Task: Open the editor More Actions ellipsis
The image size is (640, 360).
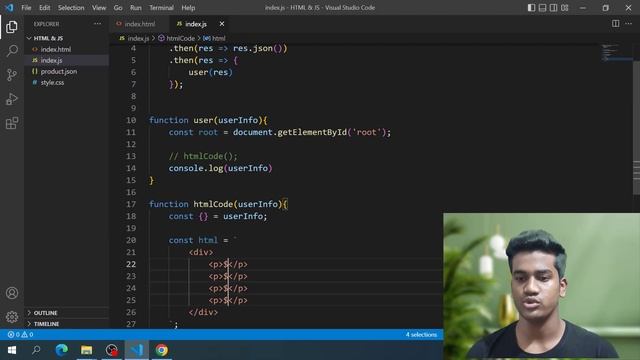Action: (x=629, y=24)
